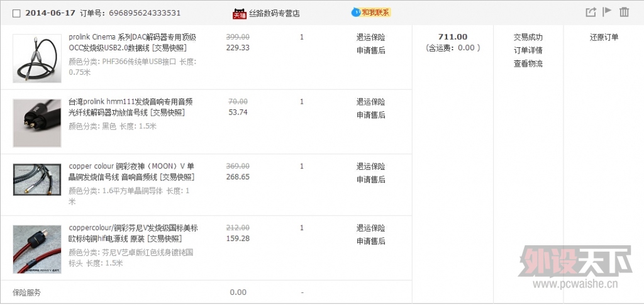Screen dimensions: 644x305
Task: Click the 保险服务 row label
Action: tap(26, 292)
